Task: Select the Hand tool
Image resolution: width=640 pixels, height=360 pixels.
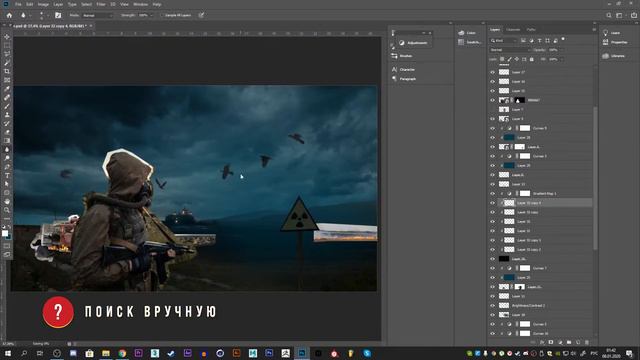Action: click(7, 201)
